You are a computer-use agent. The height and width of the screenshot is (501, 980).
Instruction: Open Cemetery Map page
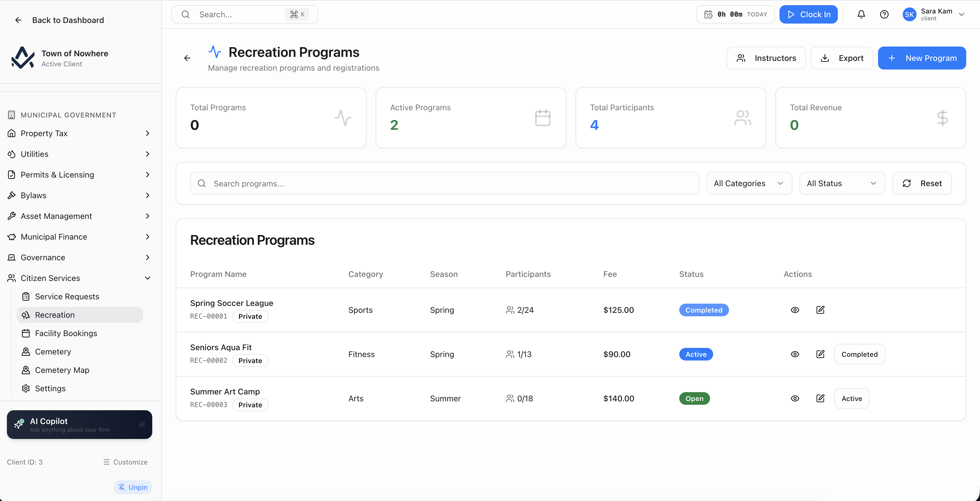80,370
